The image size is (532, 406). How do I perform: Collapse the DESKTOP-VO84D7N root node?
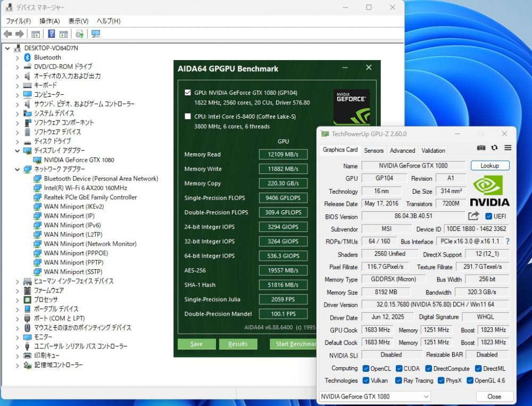7,48
